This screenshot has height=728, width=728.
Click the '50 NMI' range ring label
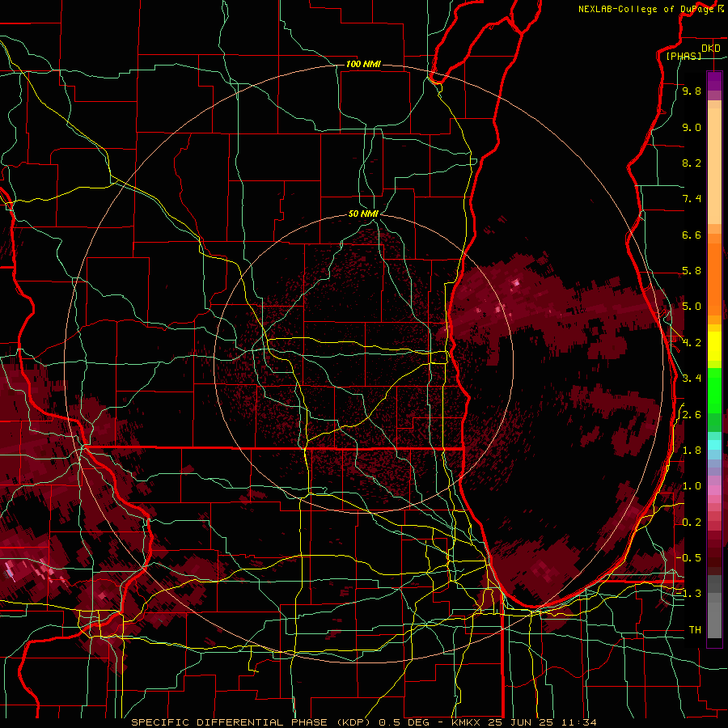363,214
